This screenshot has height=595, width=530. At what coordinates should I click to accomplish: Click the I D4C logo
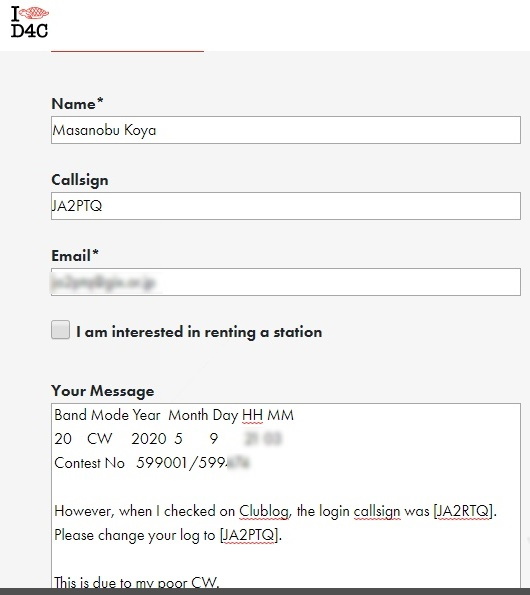[30, 22]
